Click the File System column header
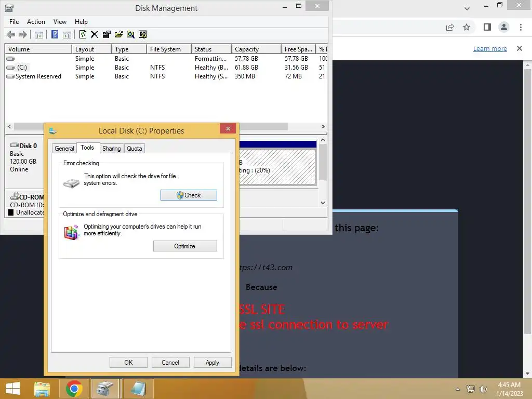The image size is (532, 399). (x=169, y=49)
